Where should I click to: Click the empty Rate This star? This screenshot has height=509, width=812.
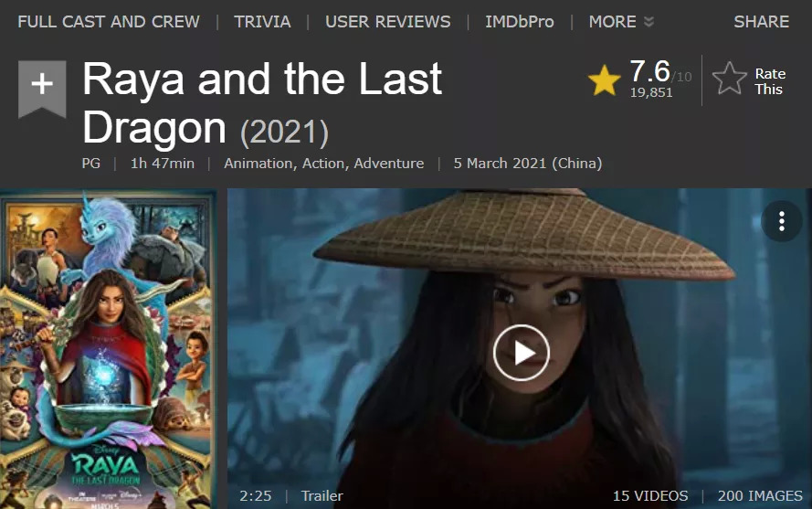730,79
